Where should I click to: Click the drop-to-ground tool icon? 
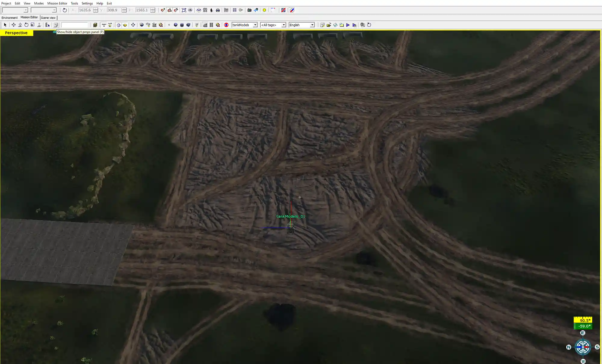coord(39,25)
